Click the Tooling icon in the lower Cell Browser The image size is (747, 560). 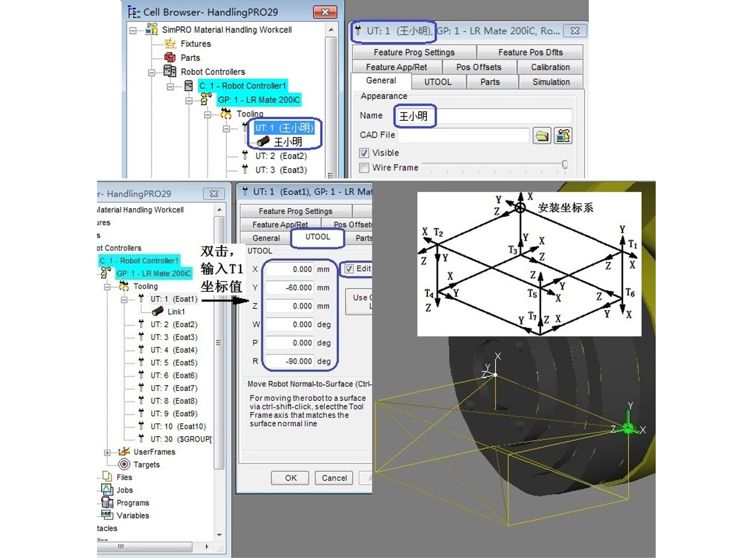tap(124, 286)
